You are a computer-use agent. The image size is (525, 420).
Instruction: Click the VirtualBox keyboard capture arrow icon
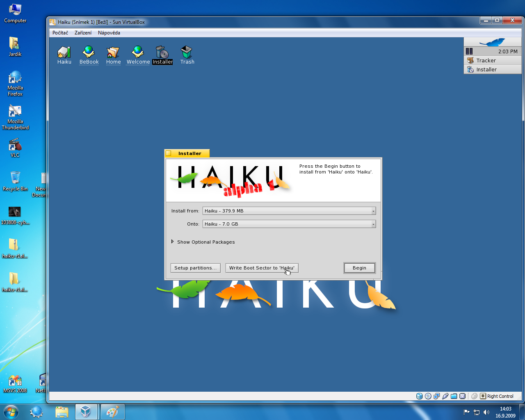[483, 396]
